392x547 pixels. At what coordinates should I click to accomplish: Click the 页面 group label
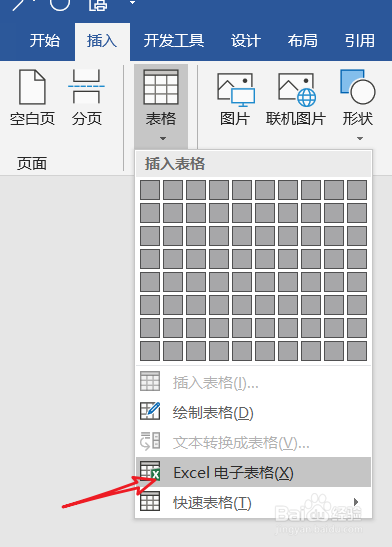32,163
